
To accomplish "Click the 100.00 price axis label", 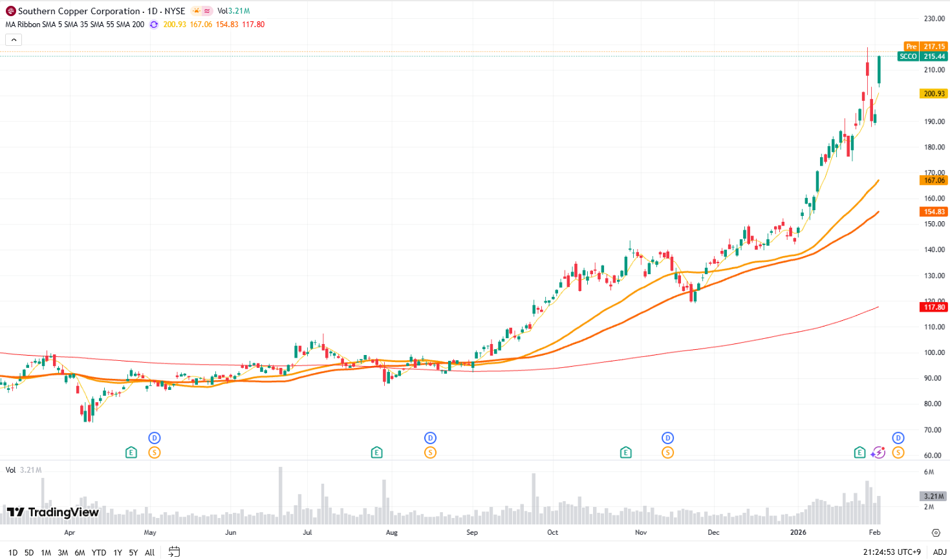I will 934,353.
